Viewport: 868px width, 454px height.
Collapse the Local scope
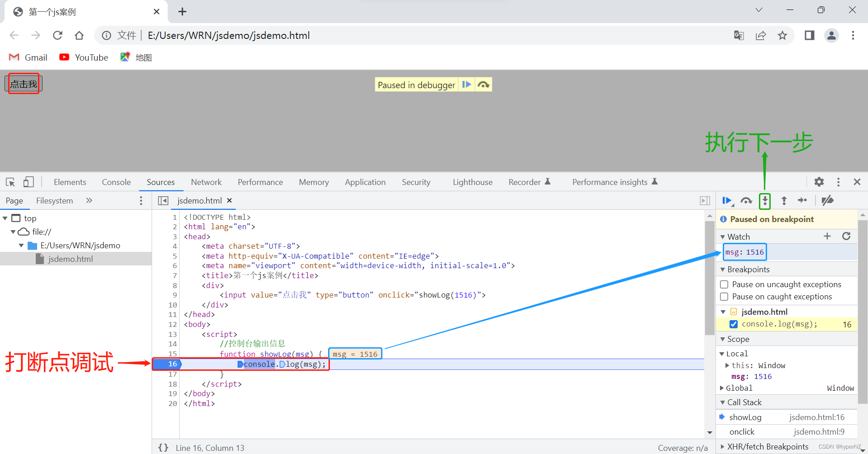722,354
